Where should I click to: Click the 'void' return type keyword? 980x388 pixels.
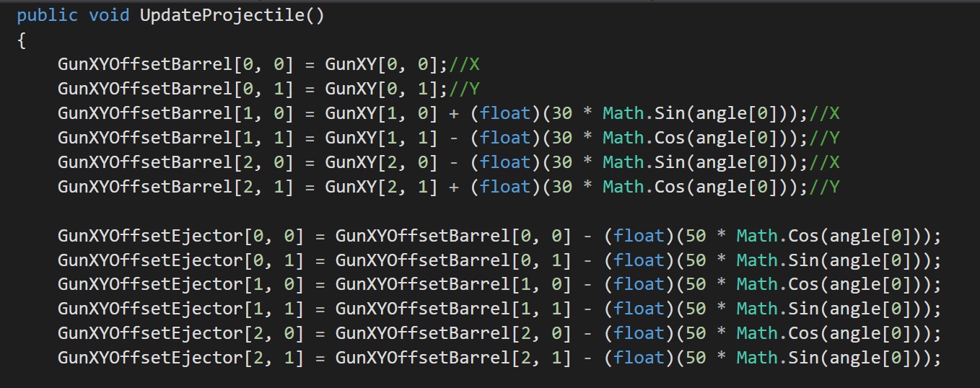109,16
